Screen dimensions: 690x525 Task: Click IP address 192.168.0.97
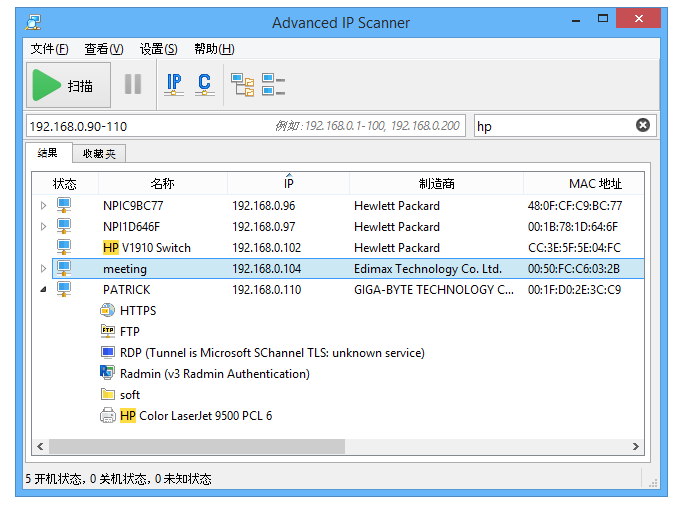coord(264,227)
